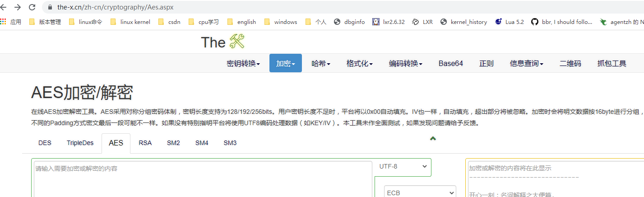Open the UTF-8 encoding dropdown

[x=402, y=166]
